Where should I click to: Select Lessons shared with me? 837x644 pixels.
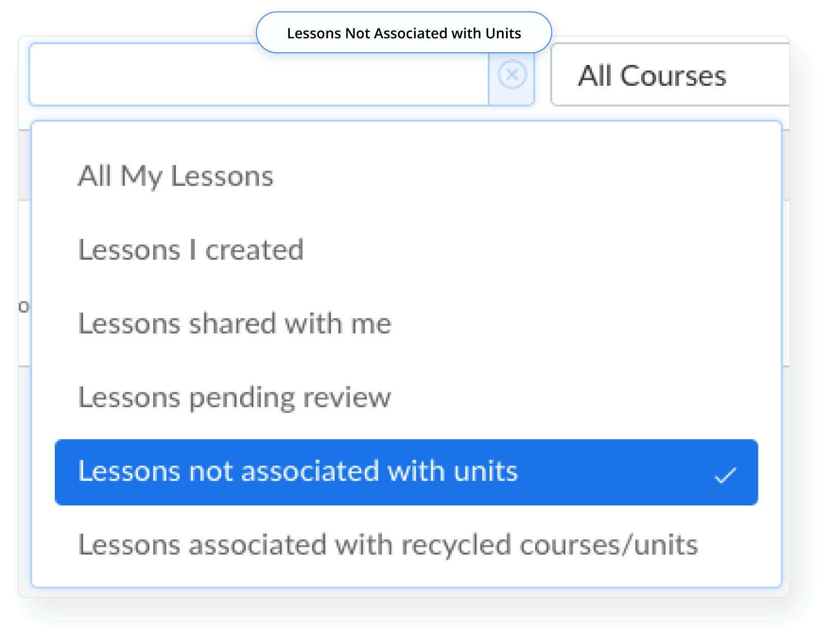pyautogui.click(x=235, y=323)
